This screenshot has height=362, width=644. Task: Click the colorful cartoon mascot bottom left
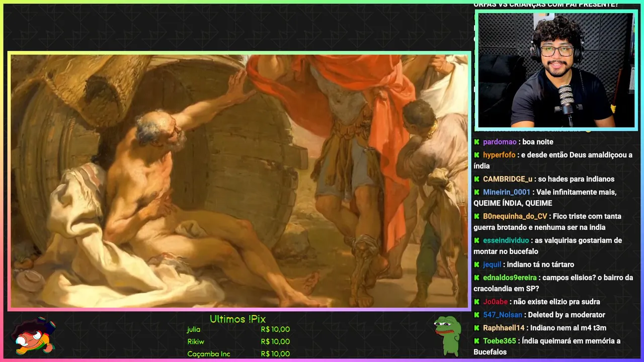point(33,336)
